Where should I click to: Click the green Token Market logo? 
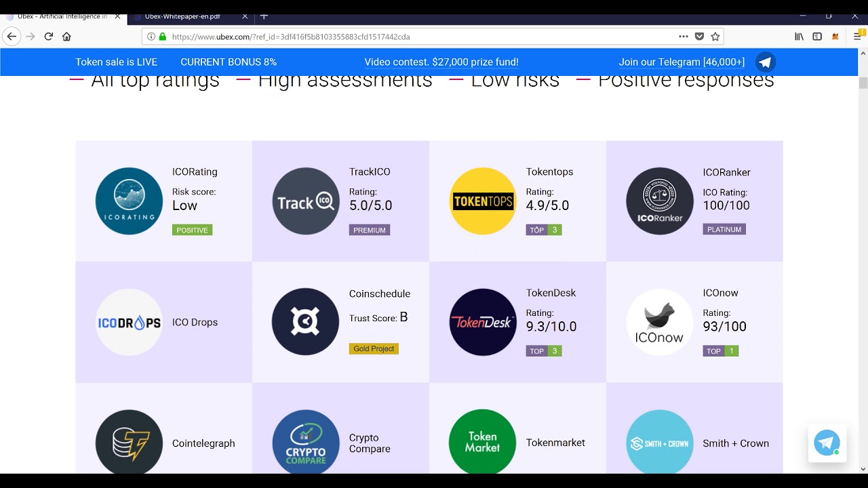pos(483,441)
